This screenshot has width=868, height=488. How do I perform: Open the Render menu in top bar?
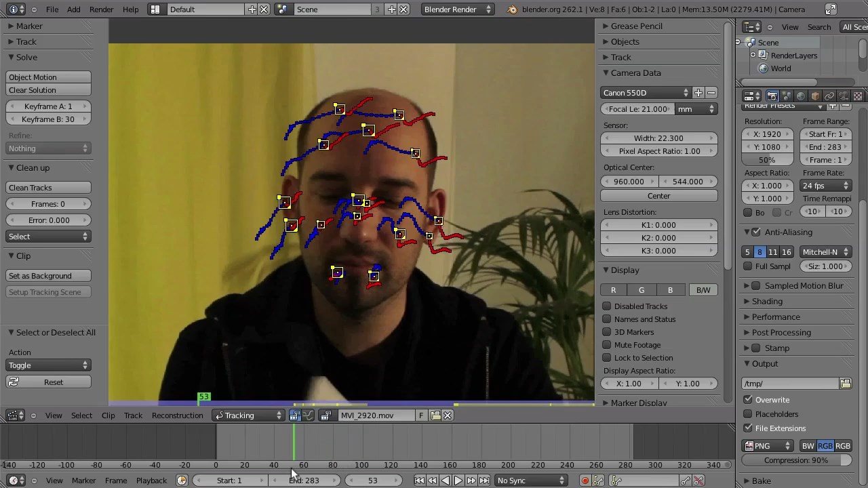[101, 9]
